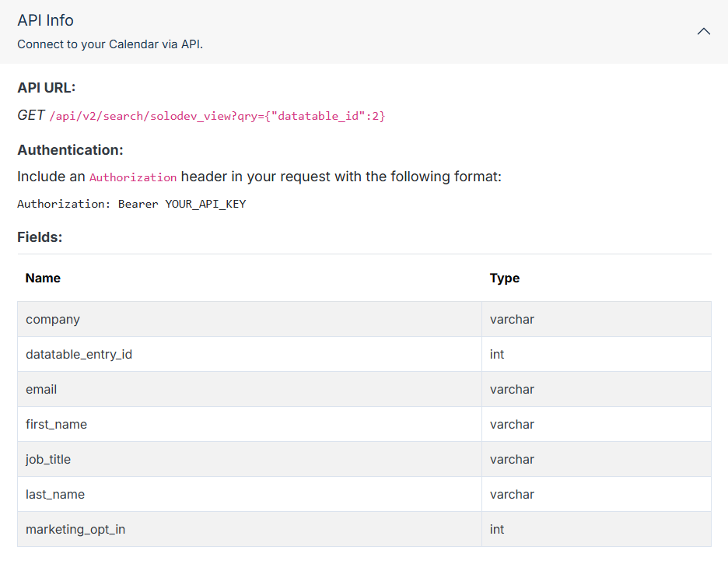Select the last_name field cell
This screenshot has height=578, width=728.
coord(250,495)
